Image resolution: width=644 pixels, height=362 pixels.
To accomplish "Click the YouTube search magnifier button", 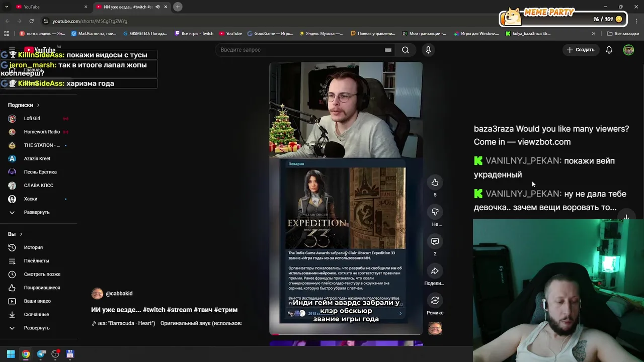I will [x=405, y=50].
